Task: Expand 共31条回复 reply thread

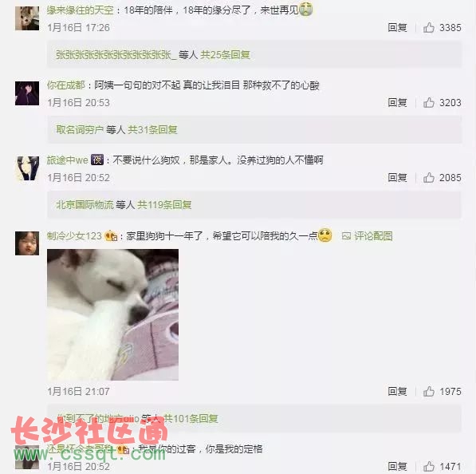Action: (x=152, y=130)
